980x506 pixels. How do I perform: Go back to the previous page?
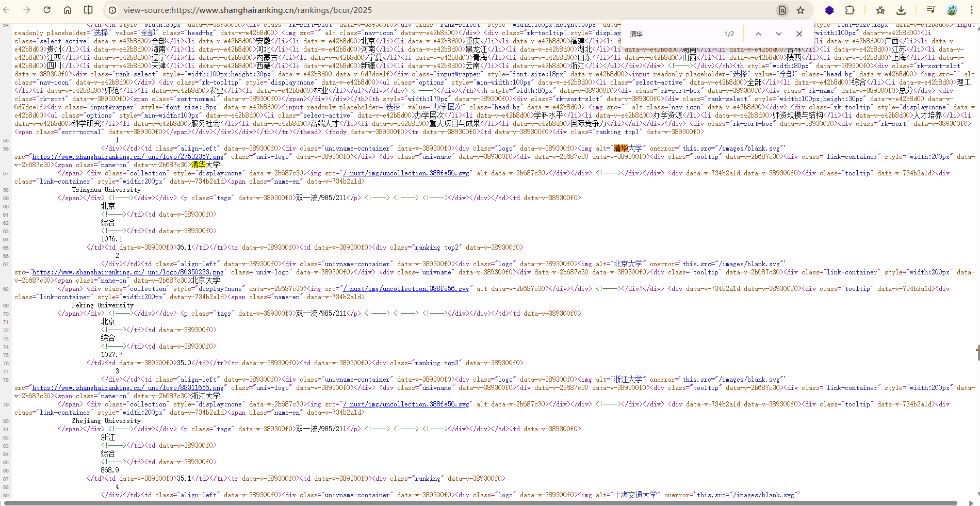pos(7,10)
